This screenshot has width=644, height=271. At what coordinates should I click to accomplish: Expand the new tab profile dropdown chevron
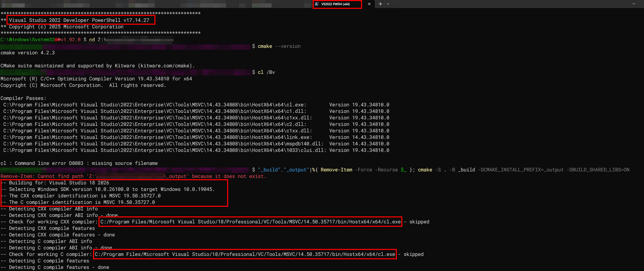point(388,4)
